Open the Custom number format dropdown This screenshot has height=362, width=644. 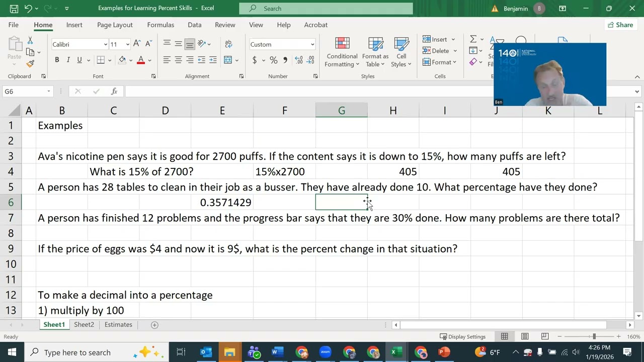312,44
